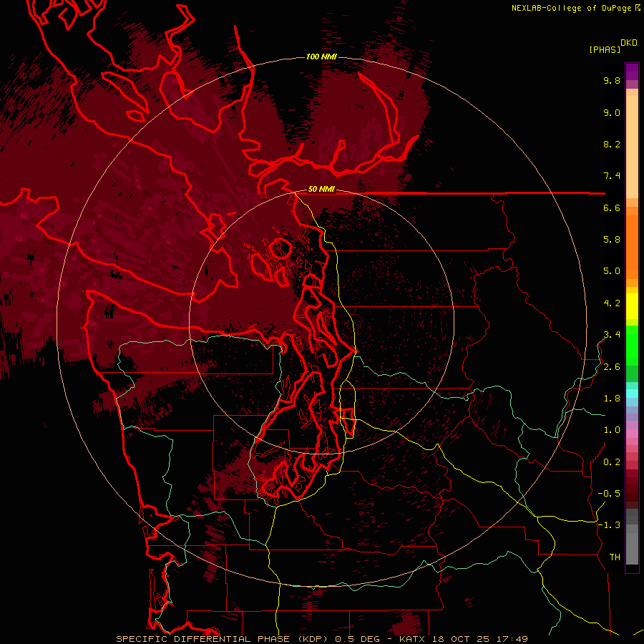Pick the pale peach band on the color scale

pos(632,147)
